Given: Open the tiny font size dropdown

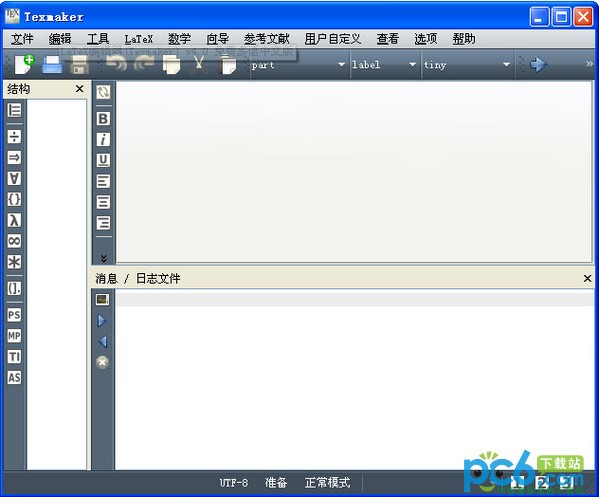Looking at the screenshot, I should tap(467, 65).
